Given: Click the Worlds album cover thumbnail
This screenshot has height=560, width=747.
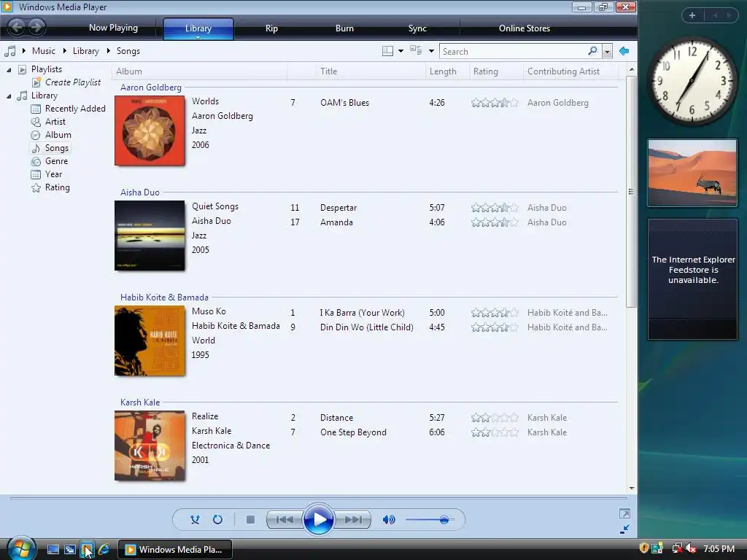Looking at the screenshot, I should click(150, 131).
